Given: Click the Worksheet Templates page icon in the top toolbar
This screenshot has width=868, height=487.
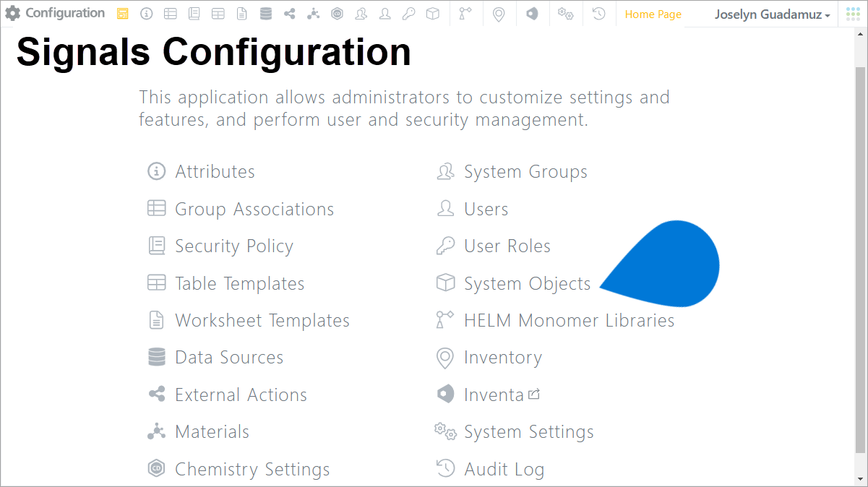Looking at the screenshot, I should tap(242, 14).
